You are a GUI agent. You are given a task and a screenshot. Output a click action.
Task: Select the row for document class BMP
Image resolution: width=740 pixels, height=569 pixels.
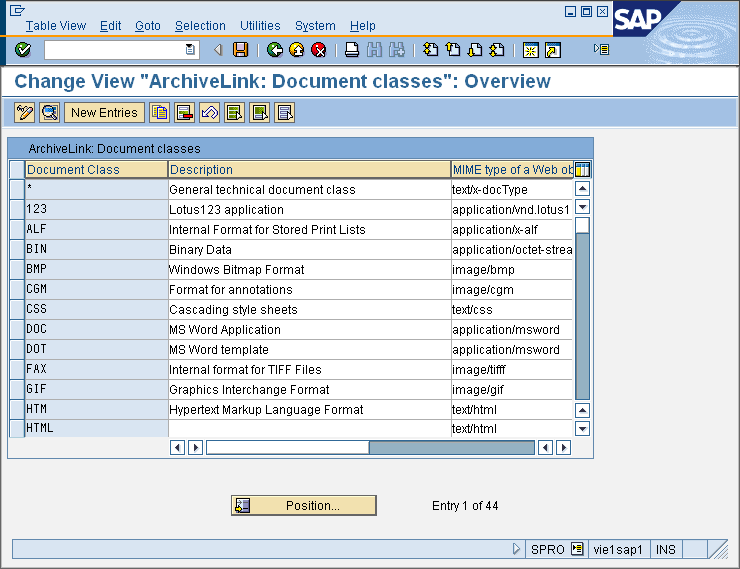pos(16,270)
